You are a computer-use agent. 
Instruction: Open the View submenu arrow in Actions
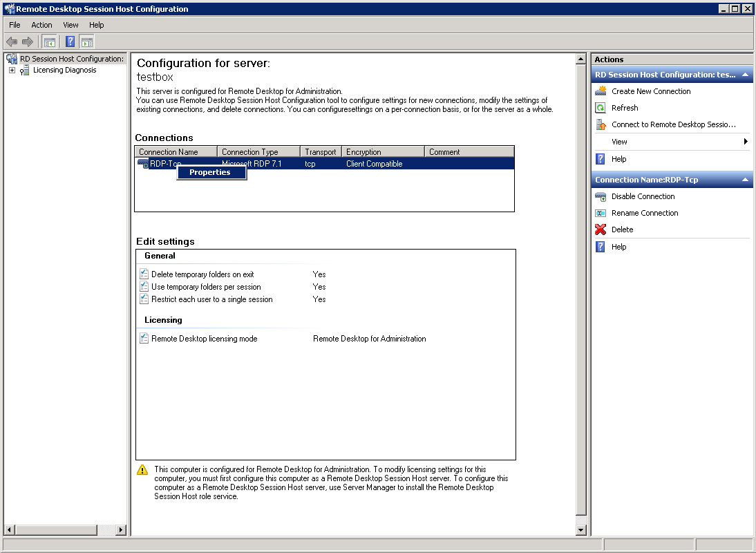(746, 142)
